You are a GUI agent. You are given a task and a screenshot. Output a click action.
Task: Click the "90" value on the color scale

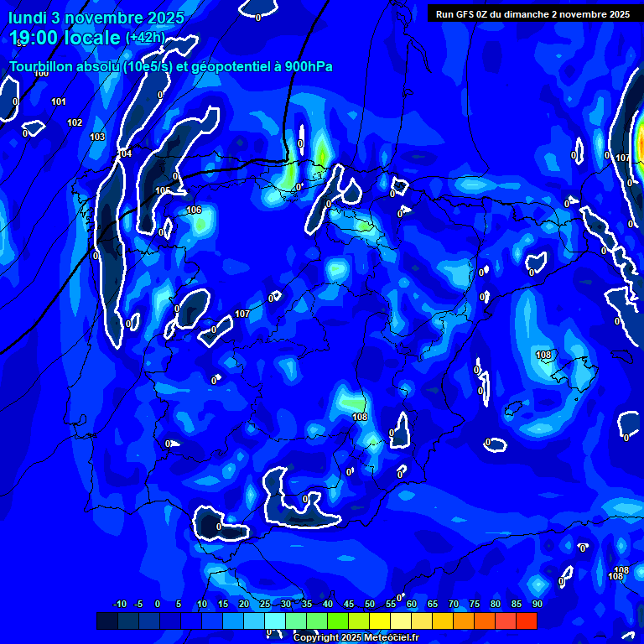(x=537, y=605)
